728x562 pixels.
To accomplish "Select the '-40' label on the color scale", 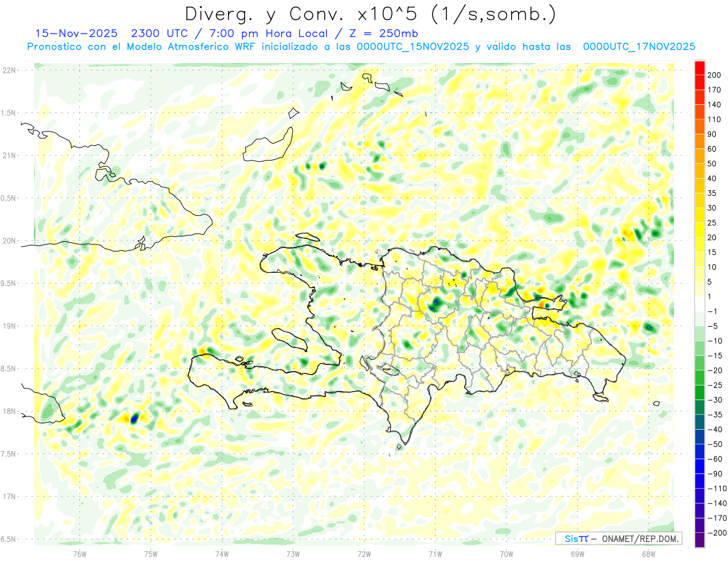I will point(715,430).
